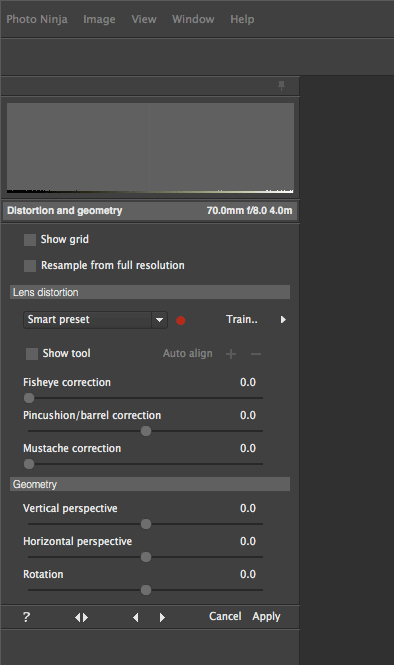Open the Help menu
The image size is (394, 665).
(x=242, y=19)
